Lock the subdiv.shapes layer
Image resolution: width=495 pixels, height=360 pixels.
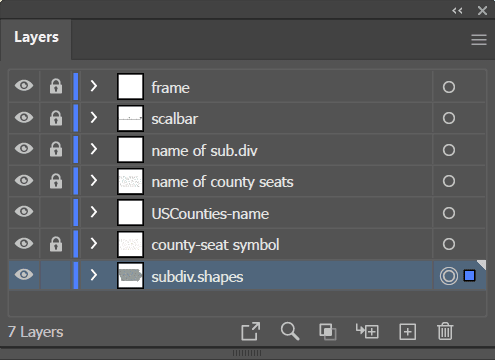tap(56, 275)
